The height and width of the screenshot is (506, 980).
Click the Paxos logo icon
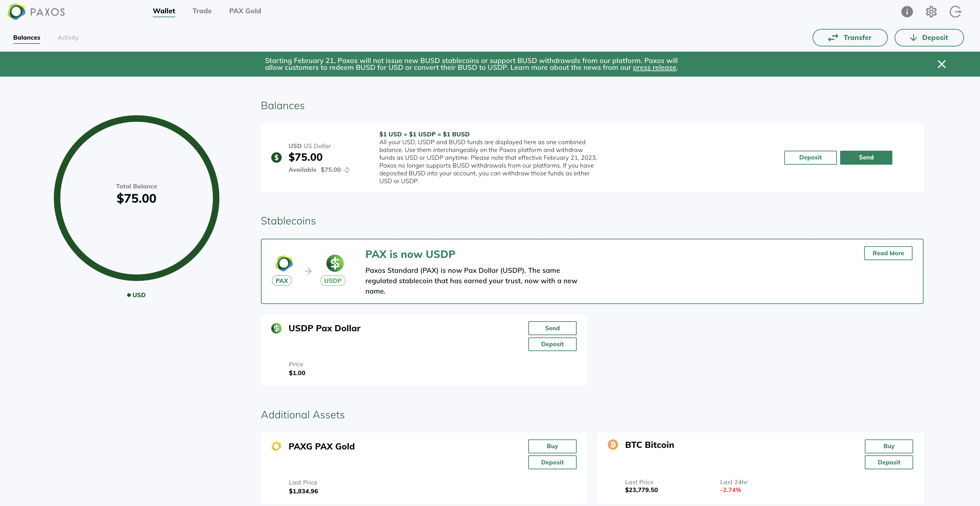point(16,12)
